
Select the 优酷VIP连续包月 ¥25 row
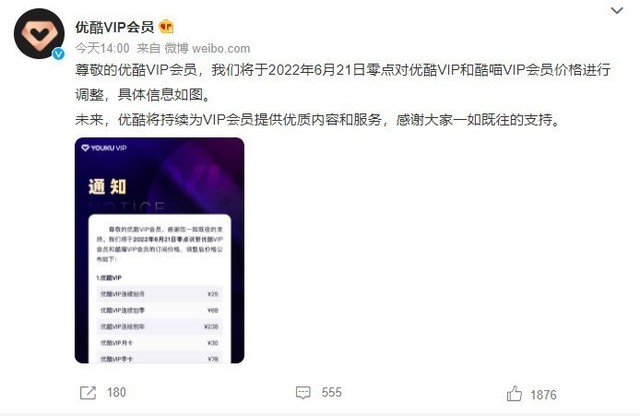160,294
